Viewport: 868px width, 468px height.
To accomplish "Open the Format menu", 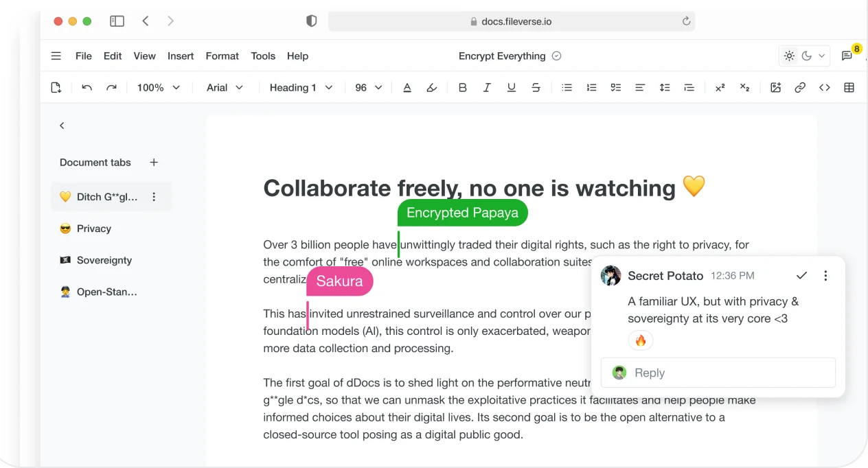I will click(222, 56).
